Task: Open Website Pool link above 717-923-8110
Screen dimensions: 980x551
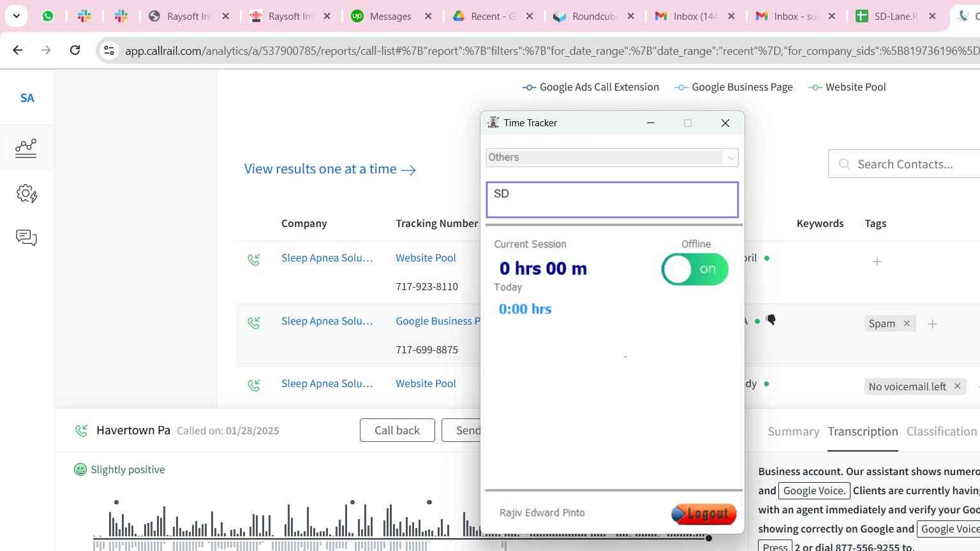Action: pyautogui.click(x=426, y=258)
